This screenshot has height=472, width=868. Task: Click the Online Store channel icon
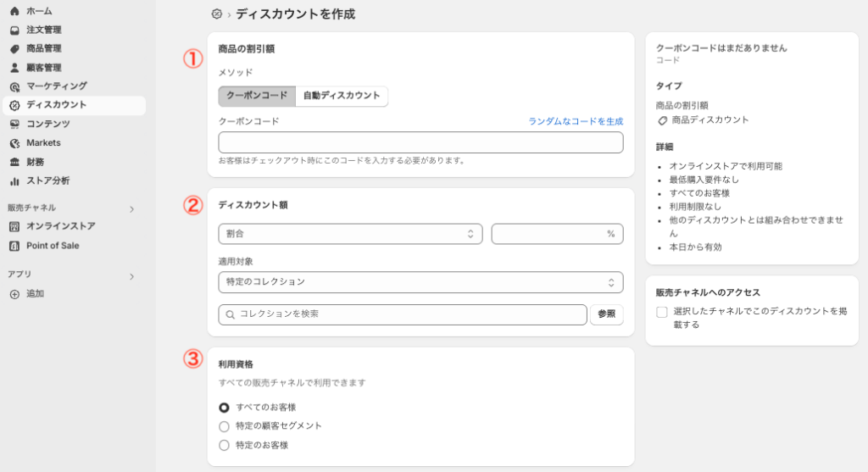pos(14,226)
